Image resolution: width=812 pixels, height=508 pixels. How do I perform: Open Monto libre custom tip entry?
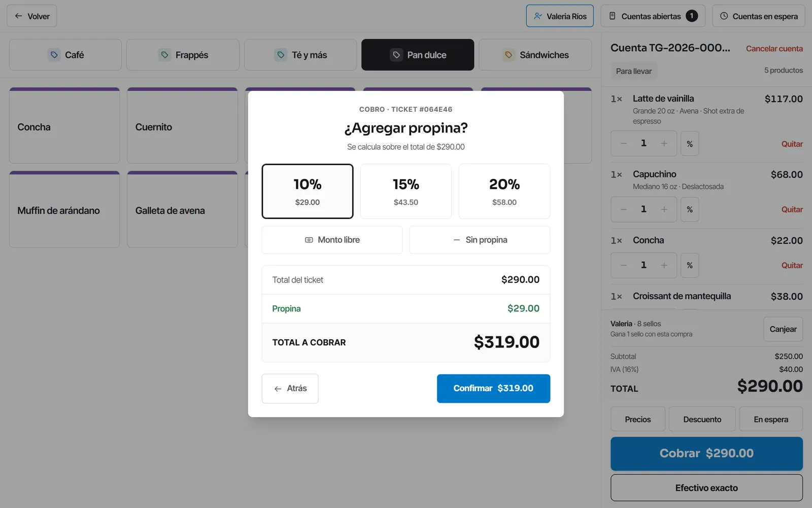(332, 240)
